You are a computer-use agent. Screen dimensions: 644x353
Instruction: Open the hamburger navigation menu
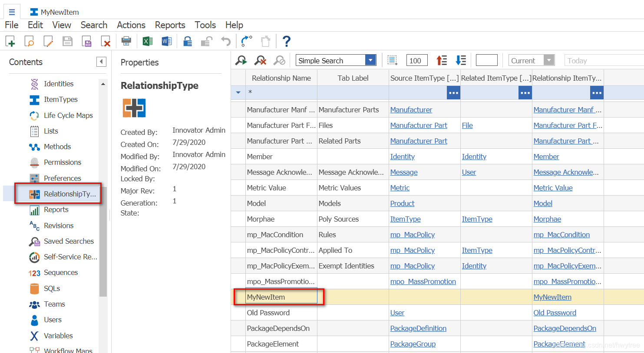pyautogui.click(x=12, y=12)
